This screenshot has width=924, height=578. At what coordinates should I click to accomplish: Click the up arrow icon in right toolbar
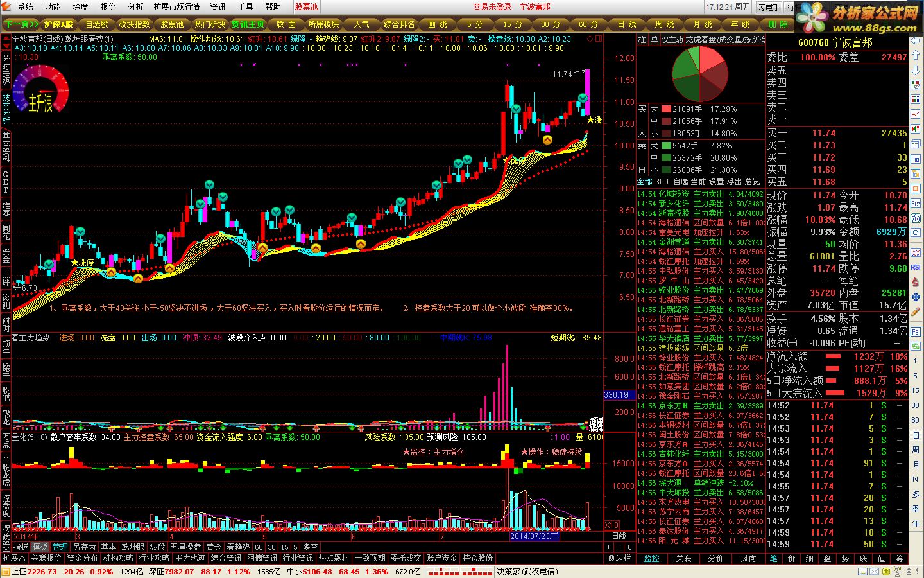[x=916, y=55]
